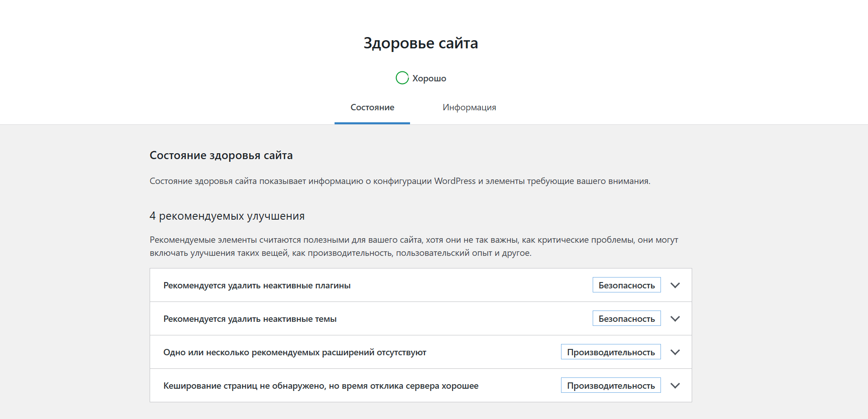Viewport: 868px width, 419px height.
Task: Click the Безопасность badge on the plugins row
Action: [x=626, y=285]
